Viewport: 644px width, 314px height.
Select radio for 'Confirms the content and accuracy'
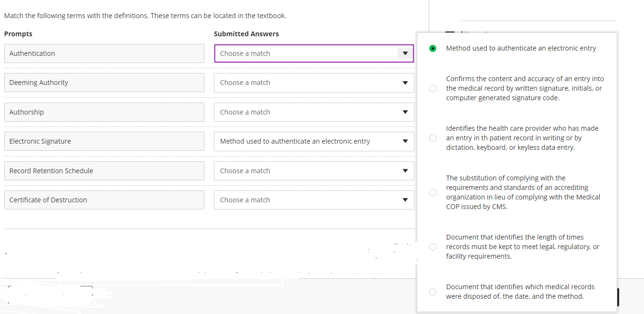(433, 88)
